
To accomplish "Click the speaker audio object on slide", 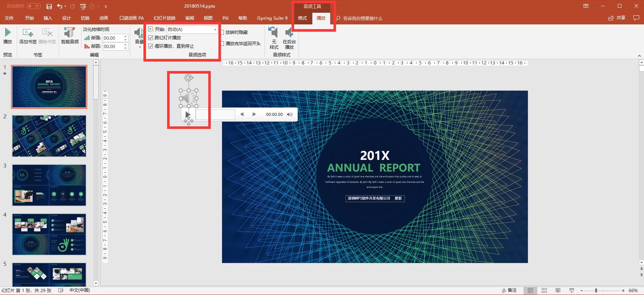I will coord(189,98).
